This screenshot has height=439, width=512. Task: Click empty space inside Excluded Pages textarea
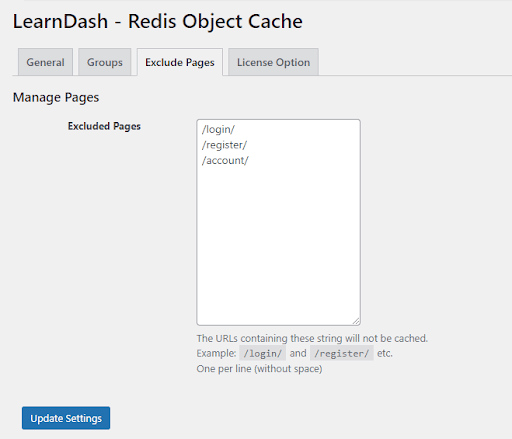tap(278, 243)
